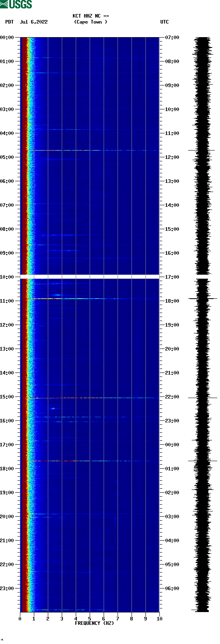Click the 'FREQUENCY (HZ)' axis label

[94, 623]
